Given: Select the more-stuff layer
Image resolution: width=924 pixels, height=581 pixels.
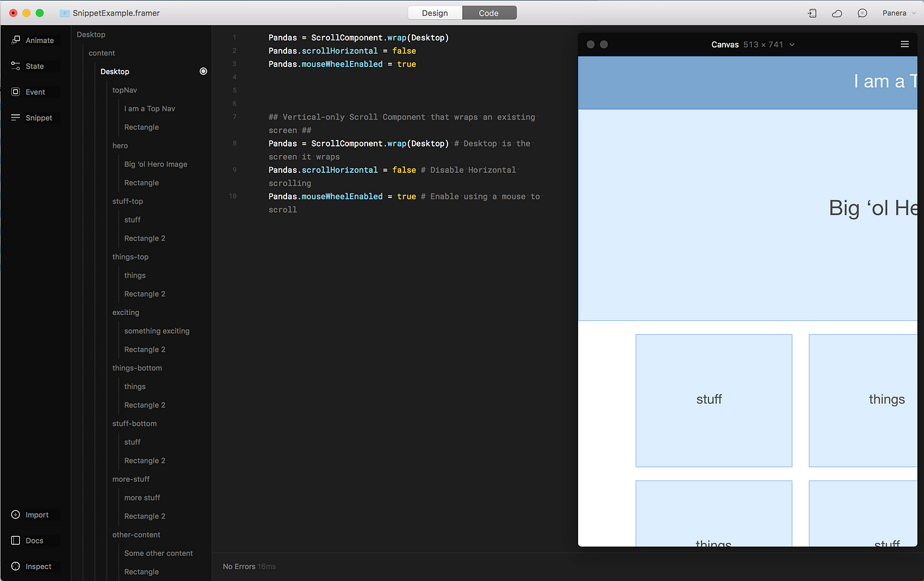Looking at the screenshot, I should 131,479.
